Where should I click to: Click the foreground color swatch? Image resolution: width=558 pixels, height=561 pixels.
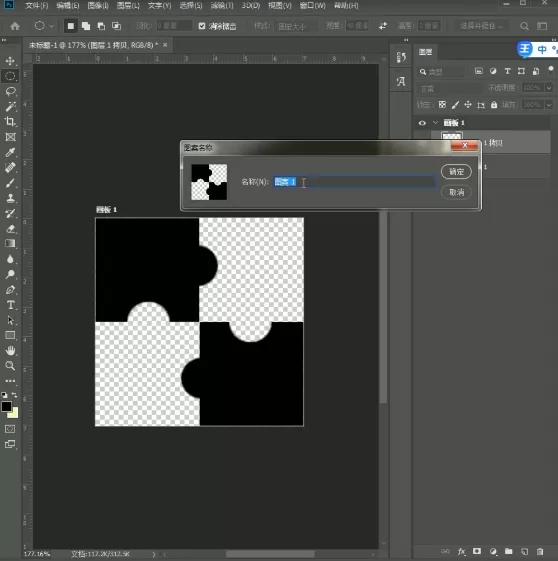click(6, 407)
